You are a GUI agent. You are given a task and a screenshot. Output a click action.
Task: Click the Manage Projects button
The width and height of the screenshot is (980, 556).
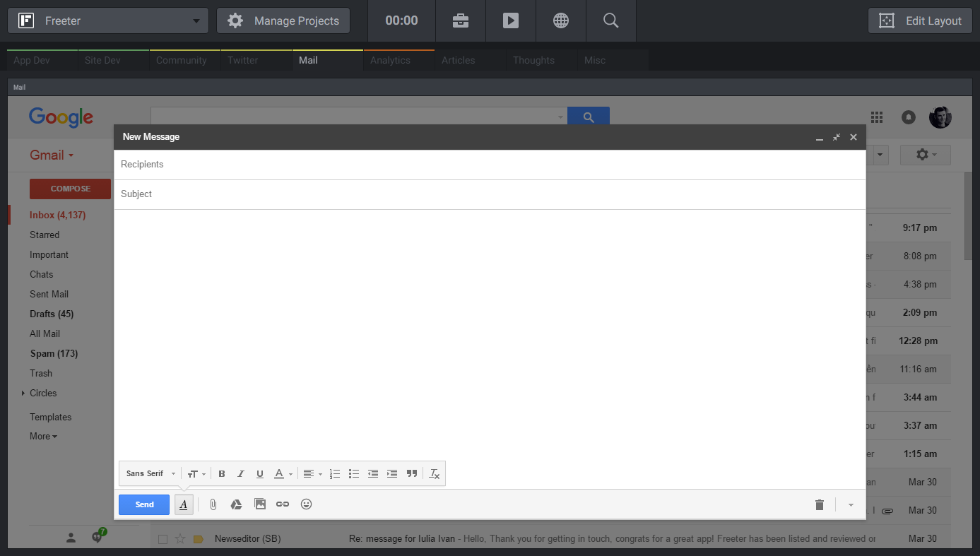283,20
